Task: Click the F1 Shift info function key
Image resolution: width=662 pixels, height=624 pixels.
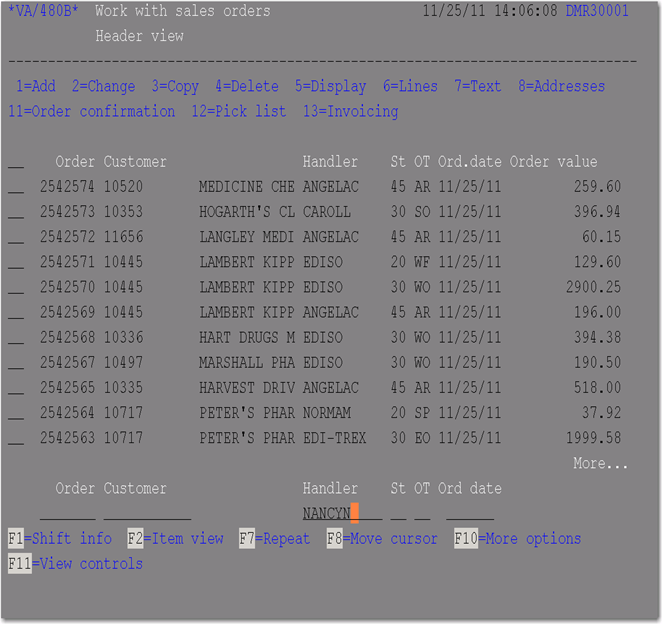Action: click(x=60, y=539)
